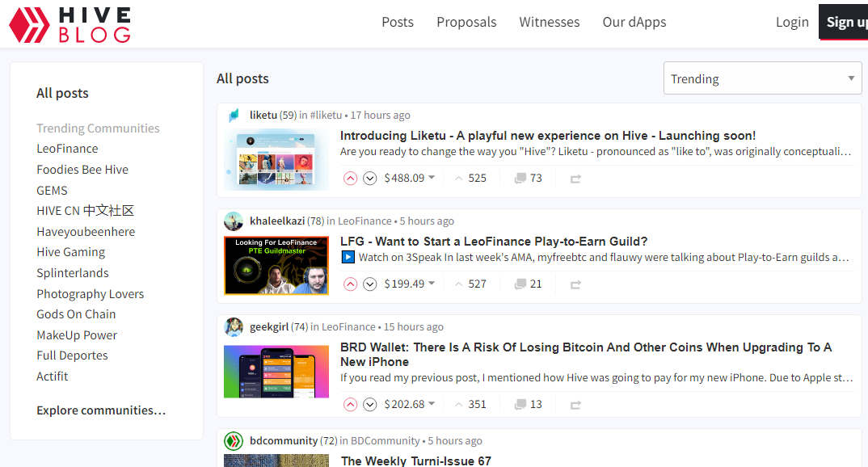This screenshot has width=868, height=467.
Task: Click the Hive Blog logo
Action: pyautogui.click(x=70, y=24)
